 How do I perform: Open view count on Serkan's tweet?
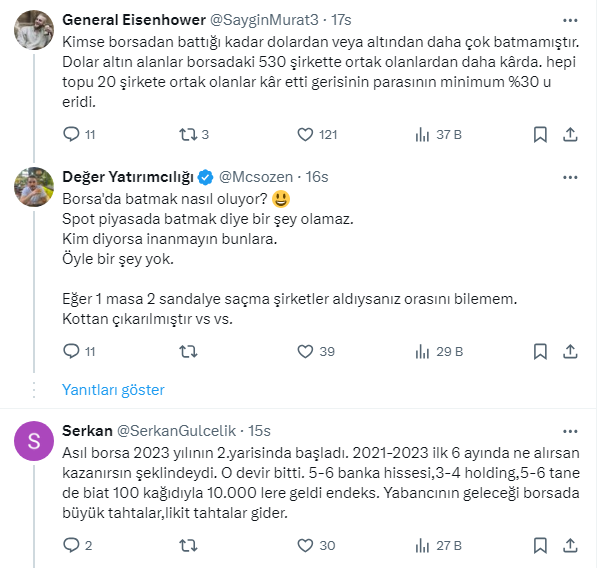[423, 545]
